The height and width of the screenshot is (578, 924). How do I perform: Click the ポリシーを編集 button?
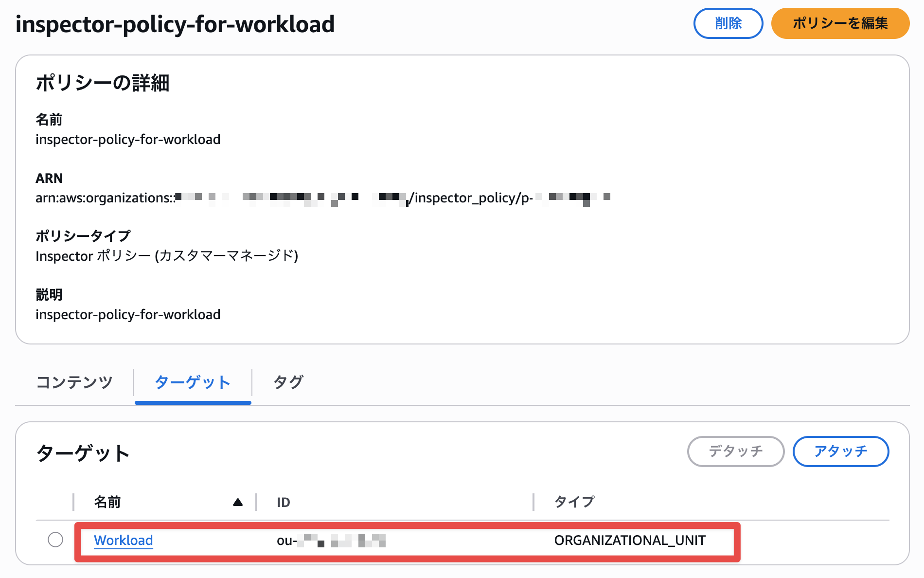coord(840,23)
